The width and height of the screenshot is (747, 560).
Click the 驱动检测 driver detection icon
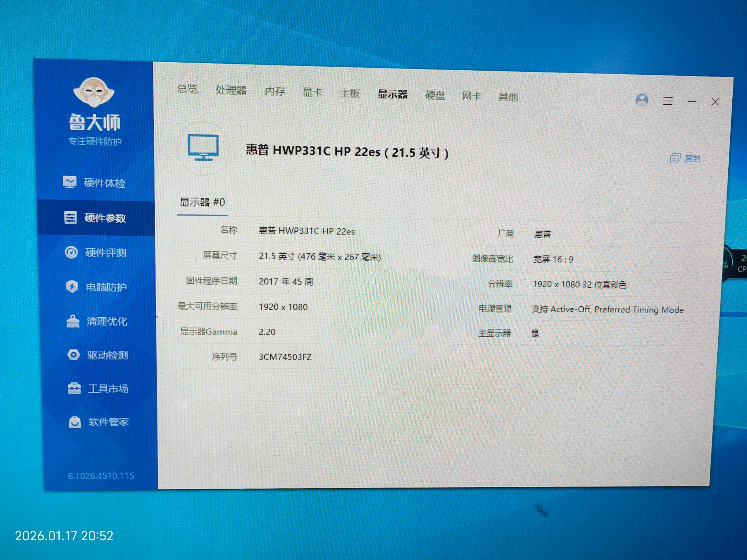[x=74, y=355]
